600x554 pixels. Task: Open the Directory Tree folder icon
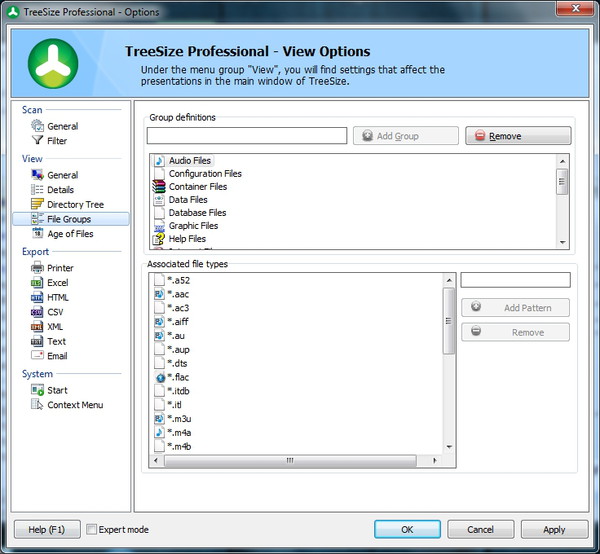tap(38, 204)
